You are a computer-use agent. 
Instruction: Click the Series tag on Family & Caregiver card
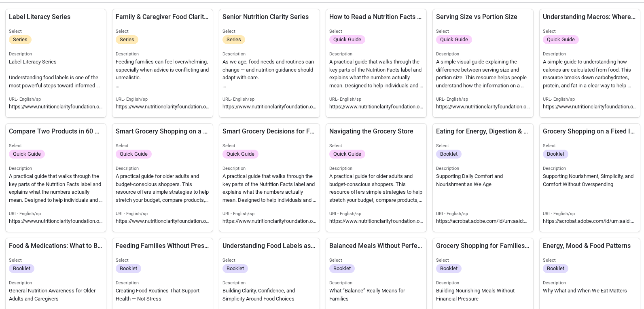(x=127, y=40)
